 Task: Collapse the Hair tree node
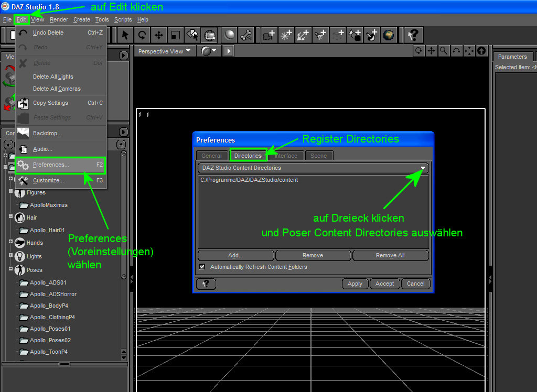point(10,216)
